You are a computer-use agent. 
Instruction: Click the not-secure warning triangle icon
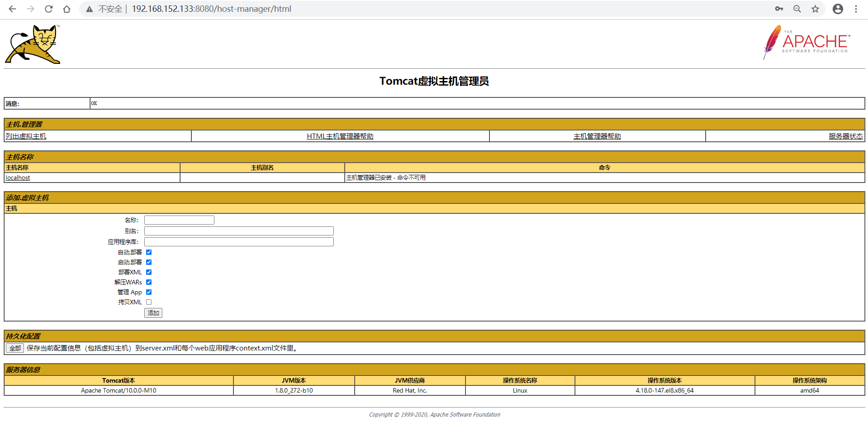(90, 9)
